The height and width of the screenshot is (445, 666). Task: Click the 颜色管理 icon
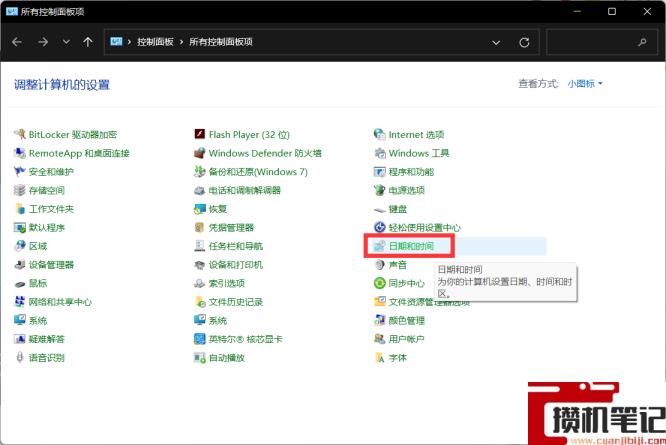coord(380,321)
